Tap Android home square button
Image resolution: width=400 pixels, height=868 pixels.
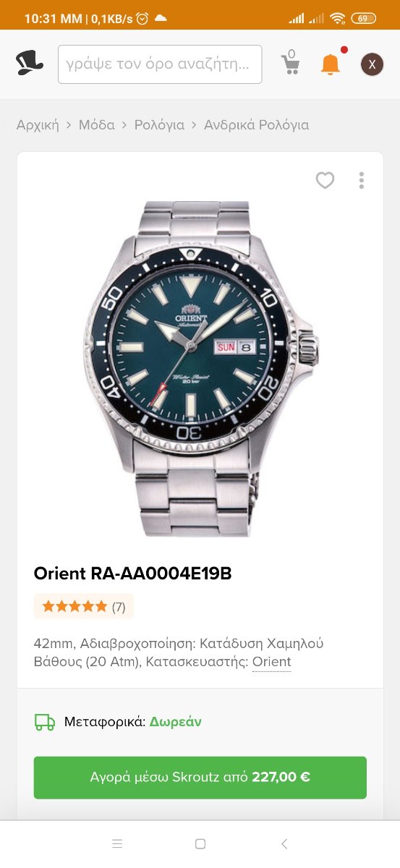[200, 843]
